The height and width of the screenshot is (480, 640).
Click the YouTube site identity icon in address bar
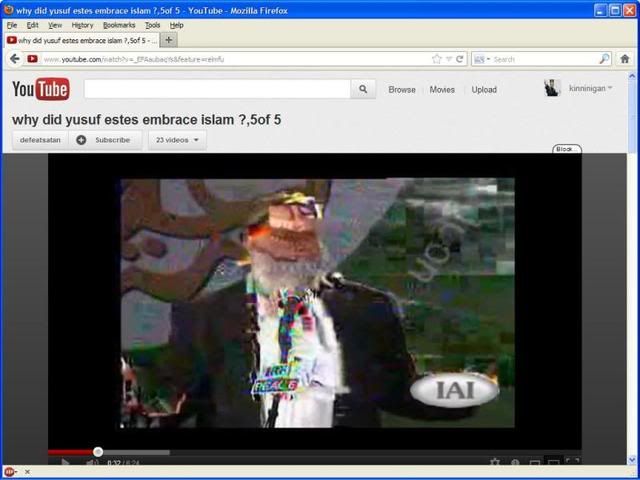[33, 59]
